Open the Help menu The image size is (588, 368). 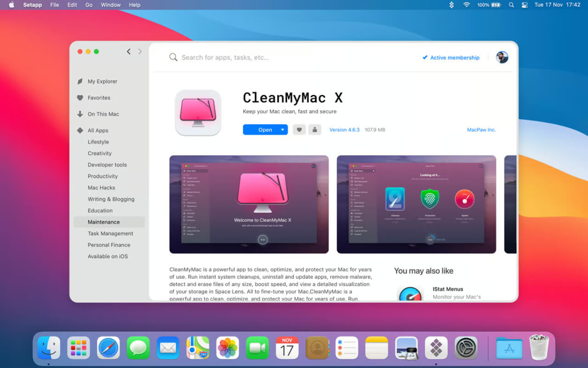point(135,5)
